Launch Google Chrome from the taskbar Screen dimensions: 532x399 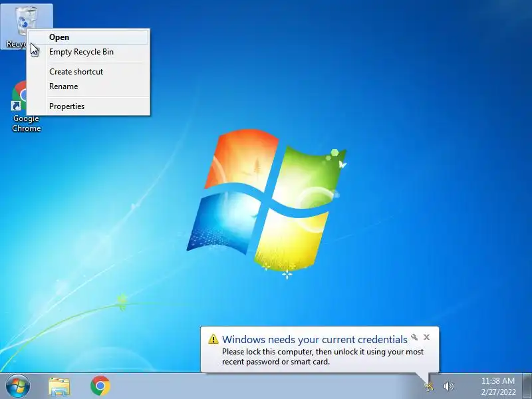[x=100, y=386]
